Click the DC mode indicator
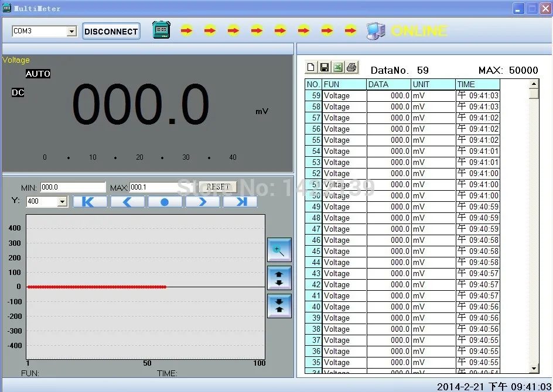The width and height of the screenshot is (553, 392). pos(18,92)
